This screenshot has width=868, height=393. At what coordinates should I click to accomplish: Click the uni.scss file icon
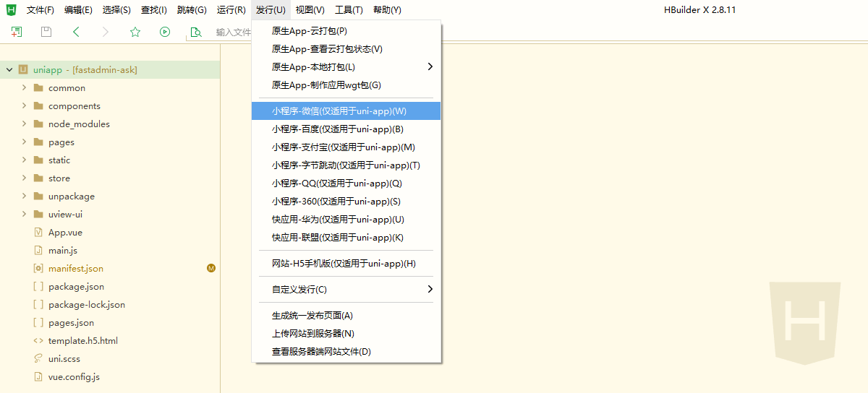[x=38, y=358]
